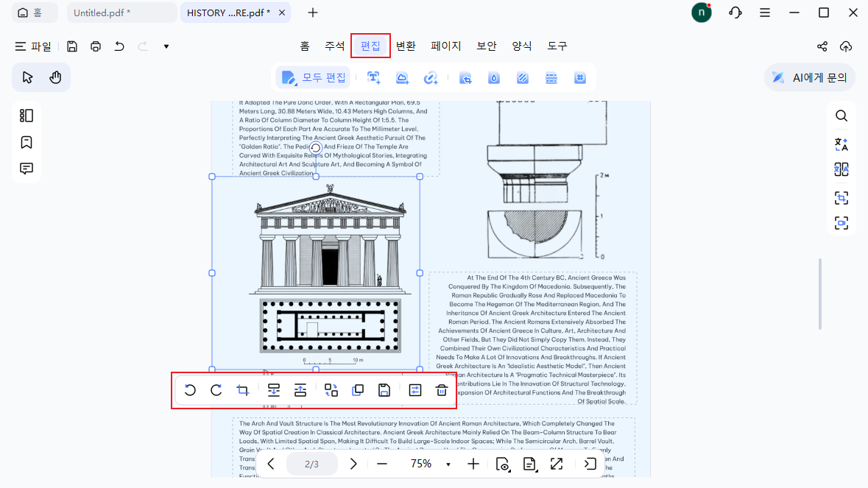Screen dimensions: 868x488
Task: Click the page number field 2/3
Action: pyautogui.click(x=311, y=464)
